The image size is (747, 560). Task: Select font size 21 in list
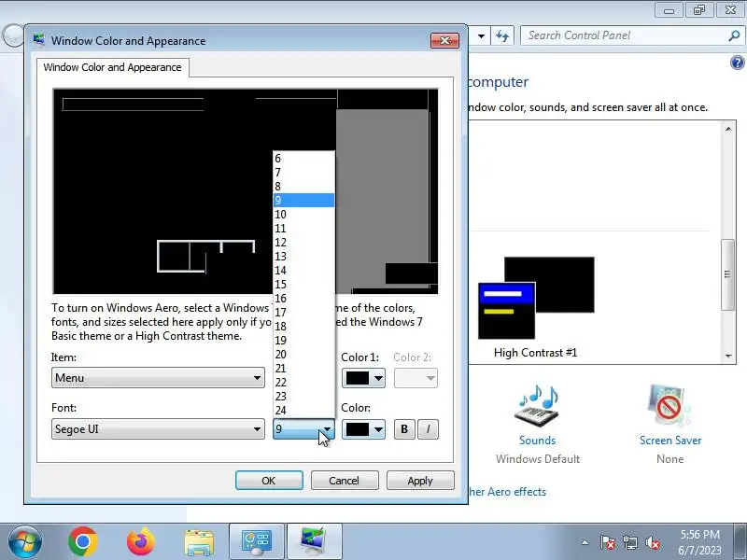point(303,368)
